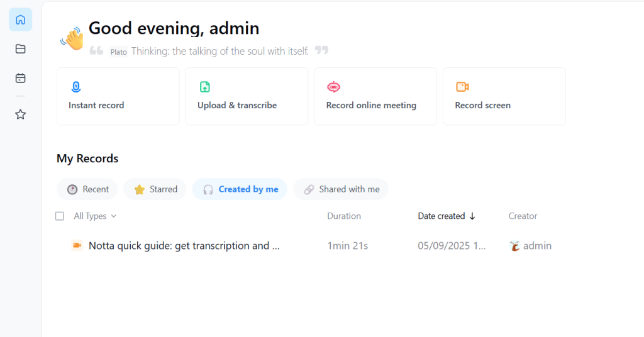644x337 pixels.
Task: Click the 05/09/2025 date value
Action: click(x=452, y=245)
